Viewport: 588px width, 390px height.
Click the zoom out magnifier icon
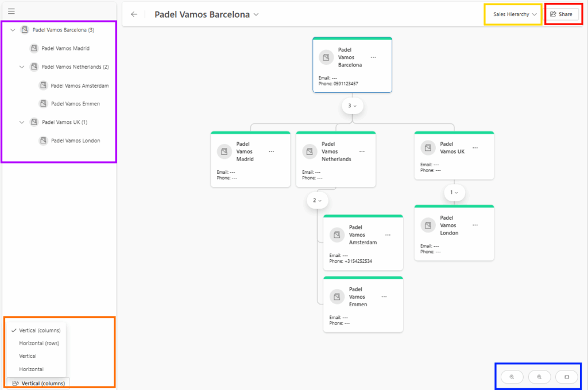click(512, 377)
